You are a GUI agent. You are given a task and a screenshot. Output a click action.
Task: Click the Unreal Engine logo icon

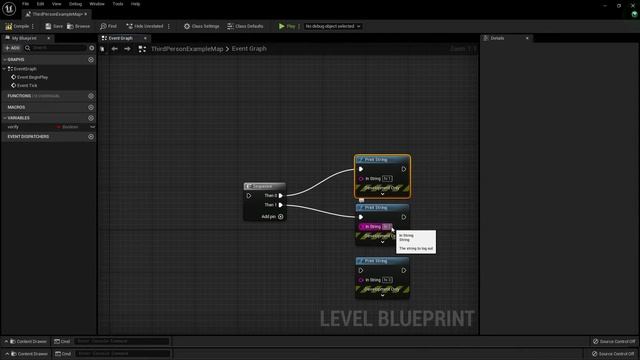pyautogui.click(x=9, y=8)
